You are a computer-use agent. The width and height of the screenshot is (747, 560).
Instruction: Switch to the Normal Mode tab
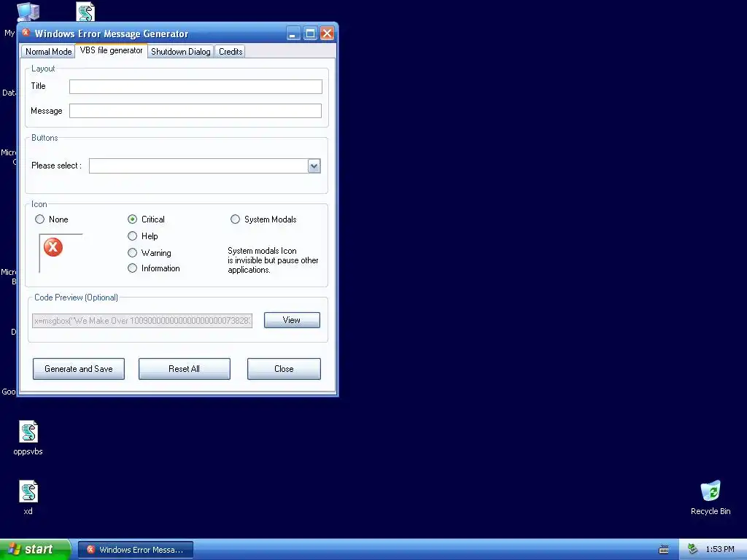coord(48,52)
